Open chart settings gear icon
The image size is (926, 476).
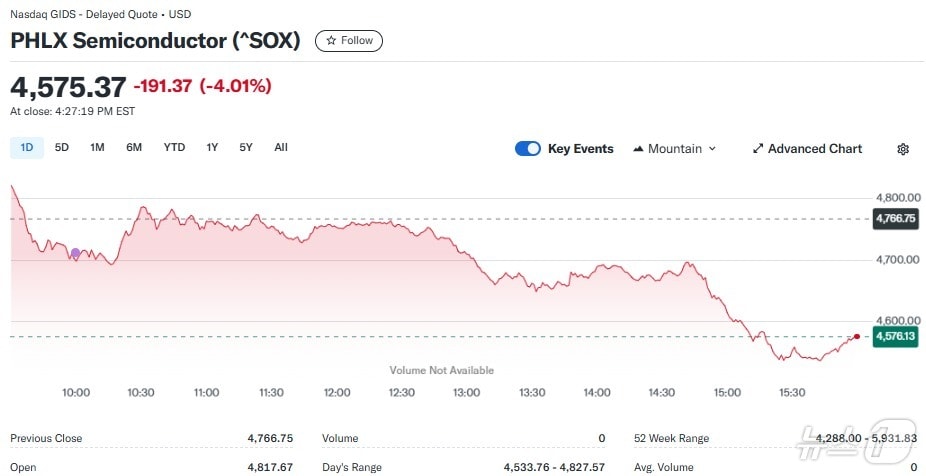[x=903, y=149]
